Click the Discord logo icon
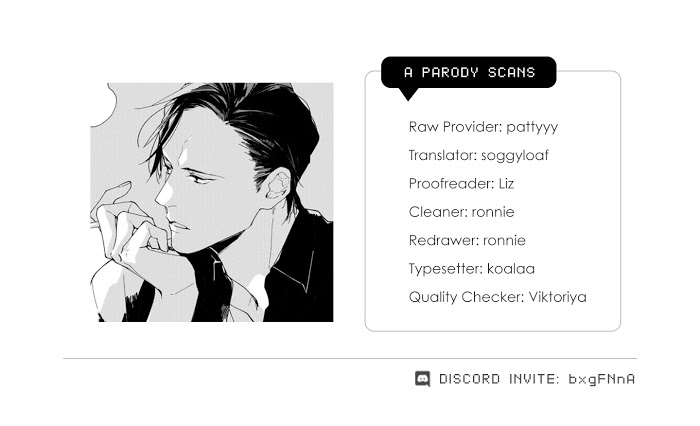Viewport: 700px width, 426px height. [422, 379]
